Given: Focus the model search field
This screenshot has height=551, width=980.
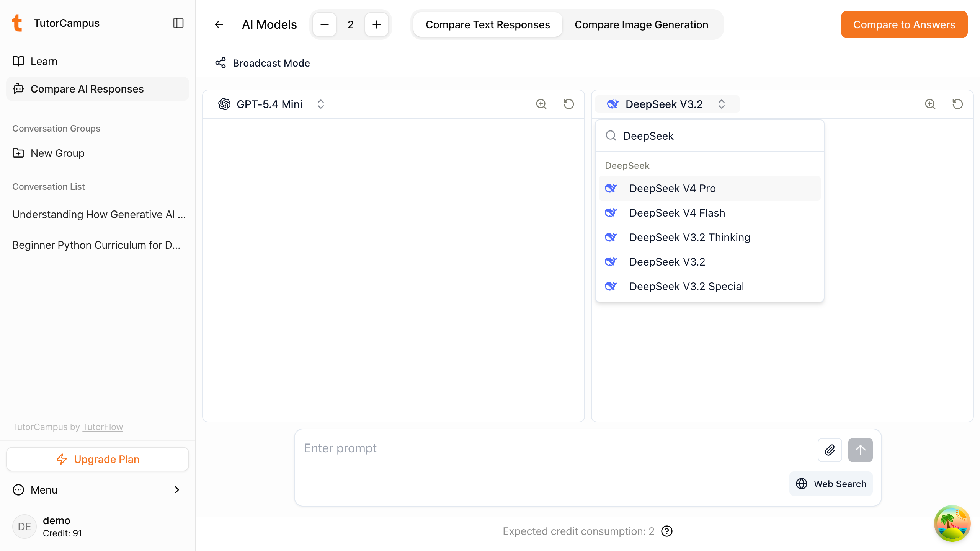Looking at the screenshot, I should point(710,136).
